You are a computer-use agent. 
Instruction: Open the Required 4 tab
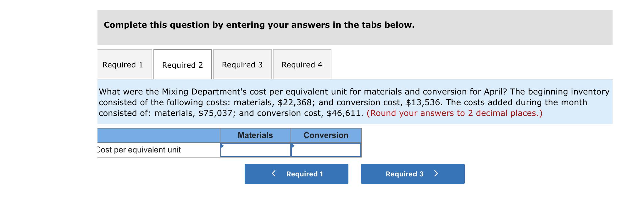(x=302, y=64)
